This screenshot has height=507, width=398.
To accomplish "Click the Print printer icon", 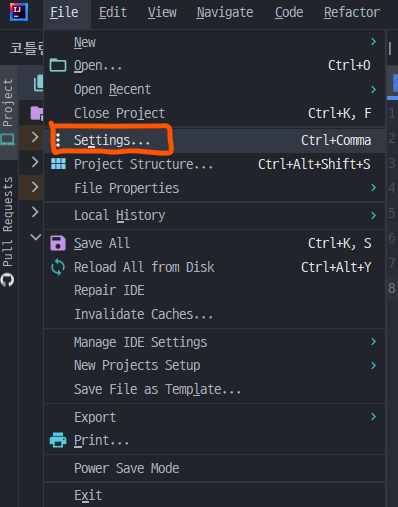I will pyautogui.click(x=58, y=440).
